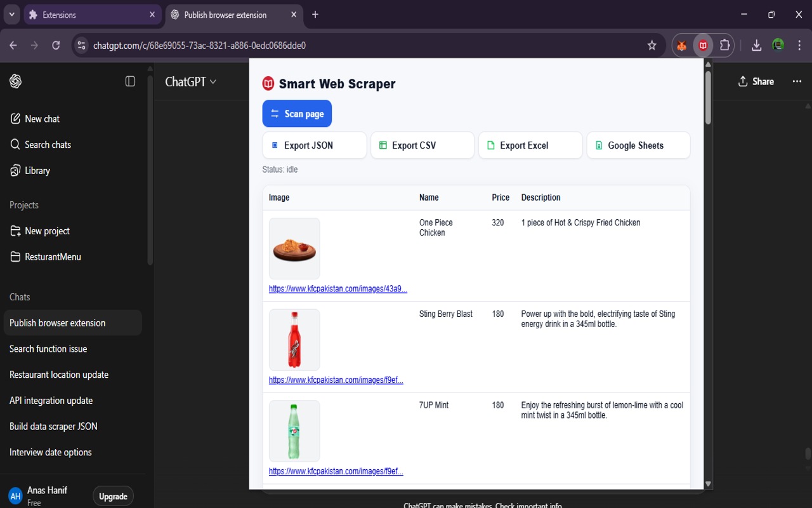Open the Interview date options chat
Screen dimensions: 812x508
click(73, 453)
